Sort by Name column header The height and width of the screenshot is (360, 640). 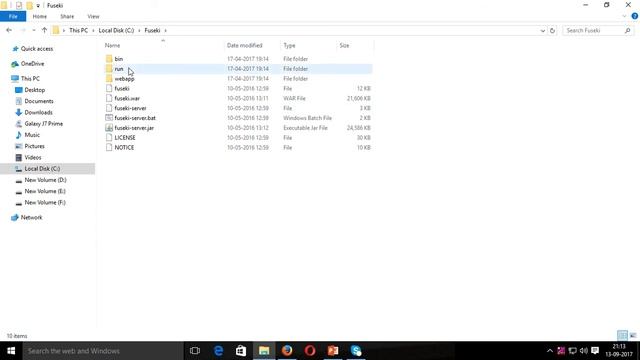click(113, 45)
